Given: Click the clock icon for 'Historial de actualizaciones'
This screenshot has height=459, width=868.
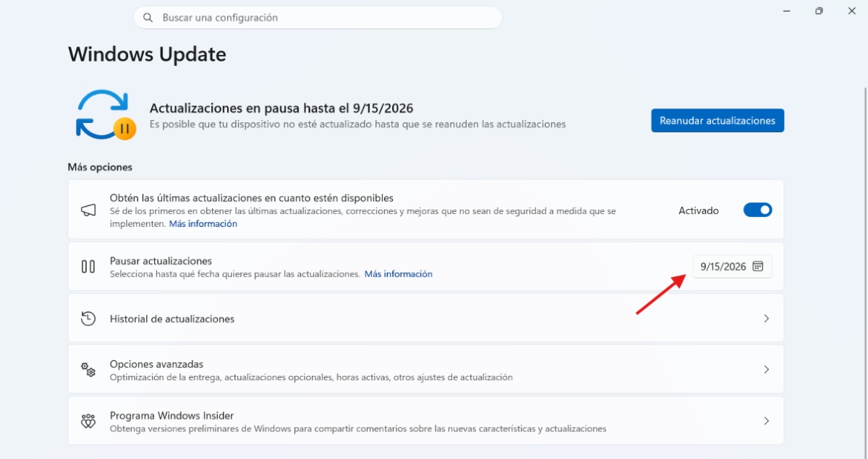Looking at the screenshot, I should [x=88, y=318].
